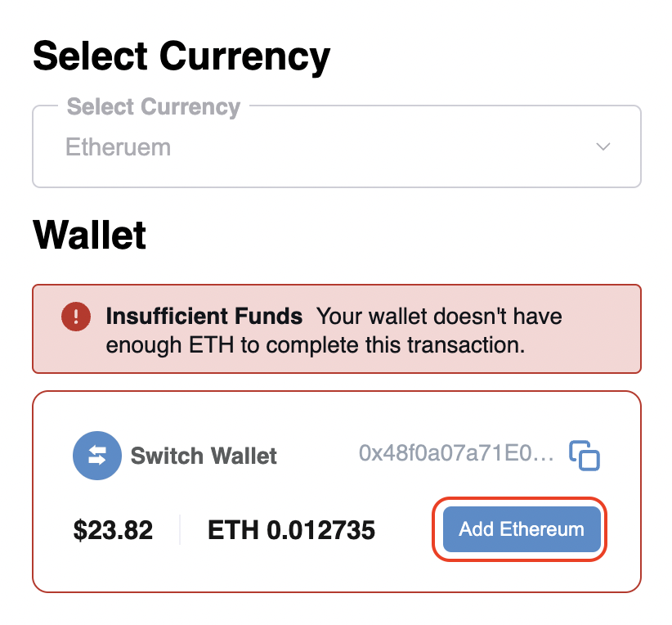Viewport: 672px width, 625px height.
Task: Click the truncated 0x48f0a07a71E0 address
Action: [x=456, y=453]
